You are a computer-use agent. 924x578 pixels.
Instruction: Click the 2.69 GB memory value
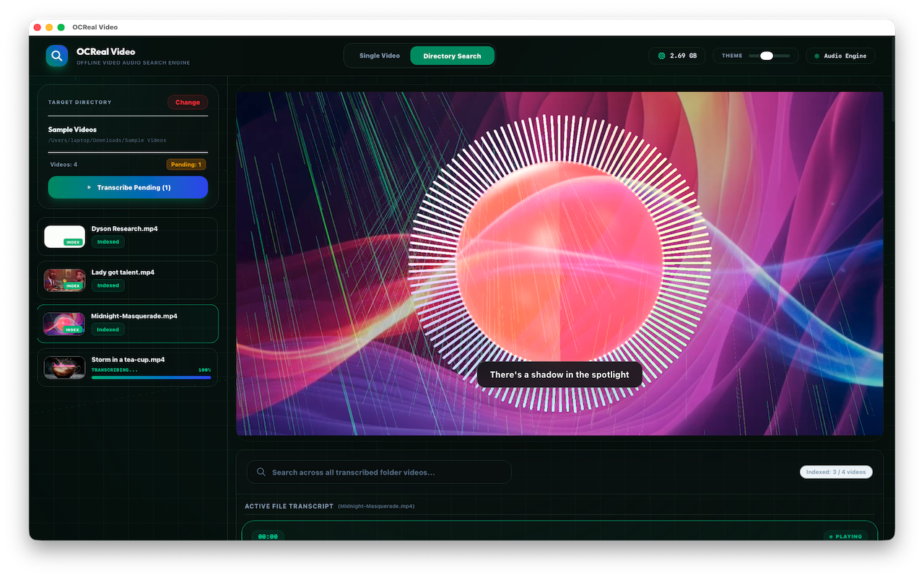[683, 56]
